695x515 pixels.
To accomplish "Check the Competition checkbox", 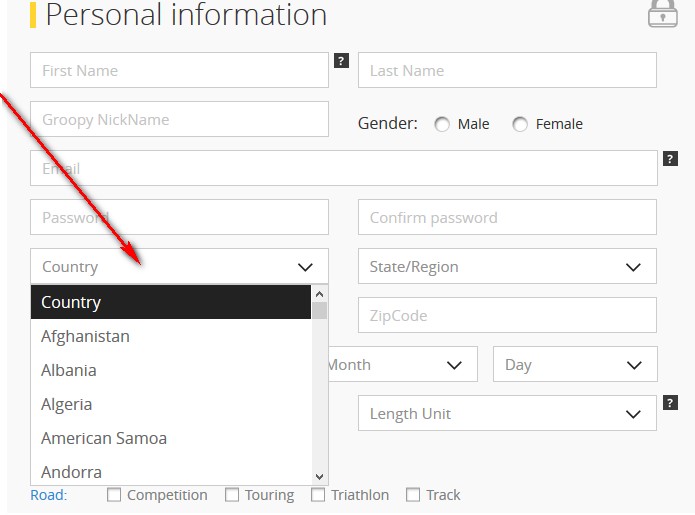I will 114,495.
